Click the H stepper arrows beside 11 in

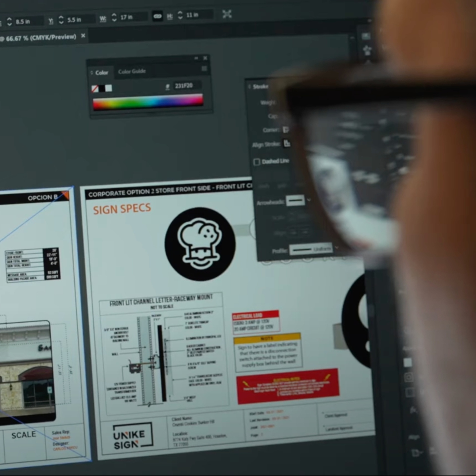pos(180,15)
